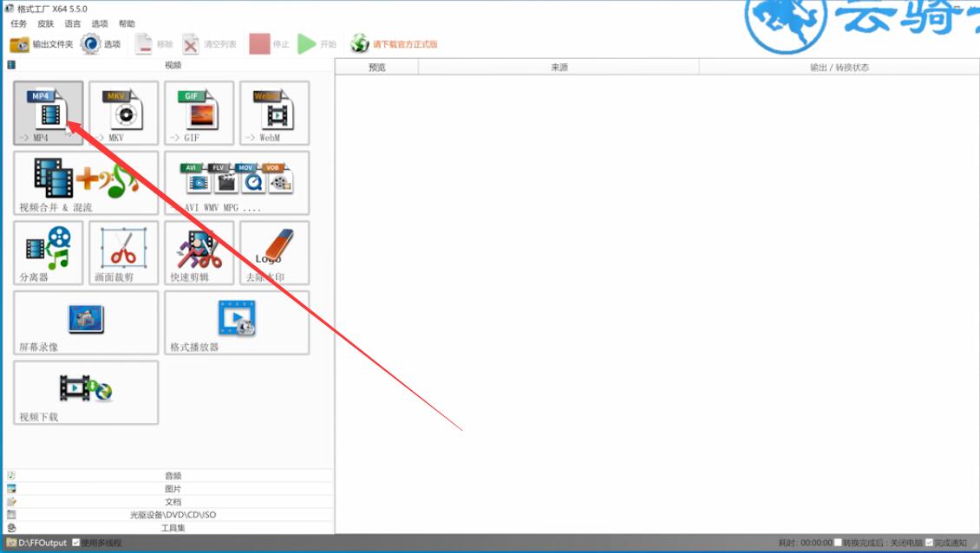Open the remove watermark Logo tool
The image size is (980, 553).
[275, 253]
